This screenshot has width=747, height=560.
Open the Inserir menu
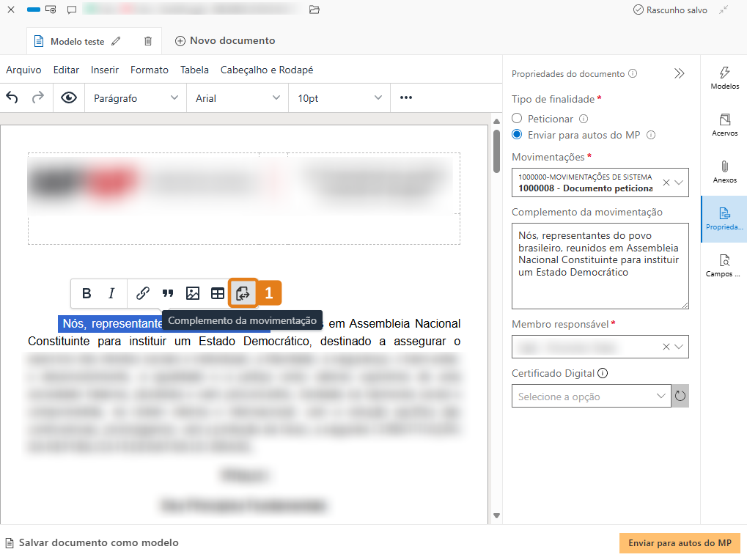pyautogui.click(x=105, y=70)
